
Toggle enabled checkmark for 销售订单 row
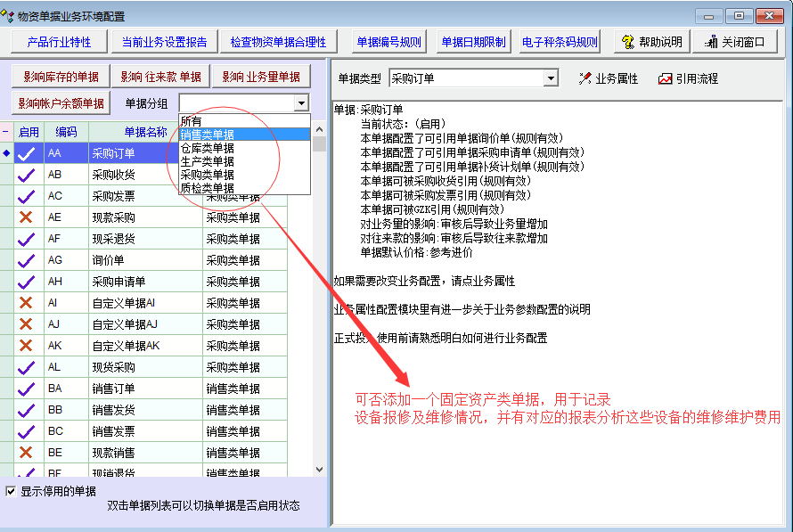[x=28, y=389]
